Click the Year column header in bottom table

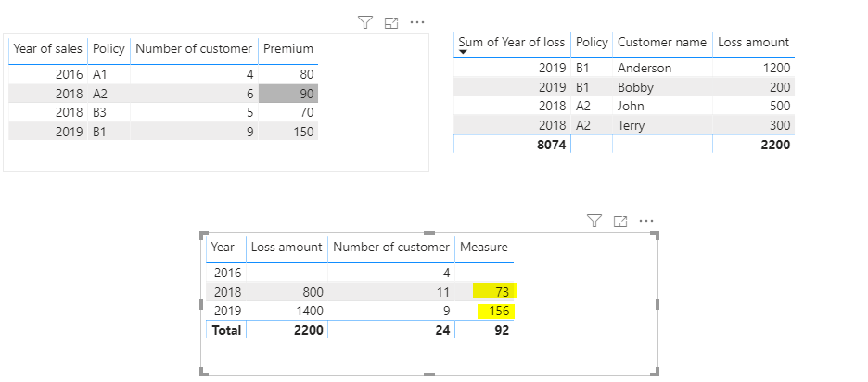(x=223, y=247)
